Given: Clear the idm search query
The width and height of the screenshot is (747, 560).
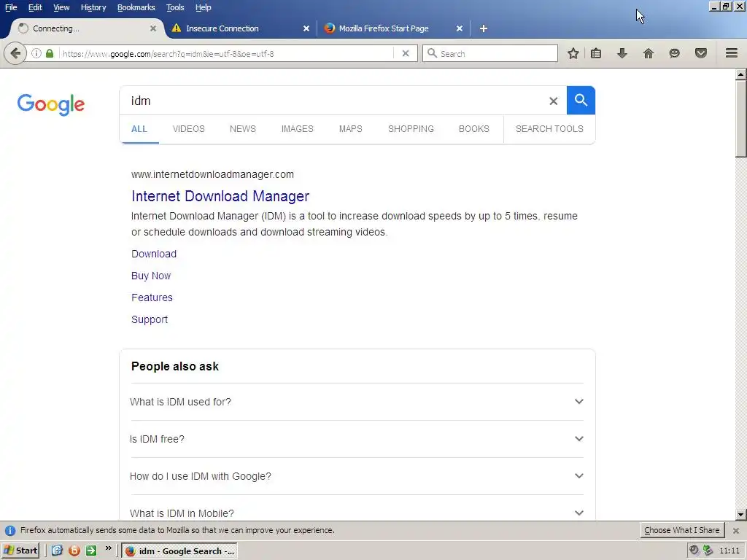Looking at the screenshot, I should point(554,101).
